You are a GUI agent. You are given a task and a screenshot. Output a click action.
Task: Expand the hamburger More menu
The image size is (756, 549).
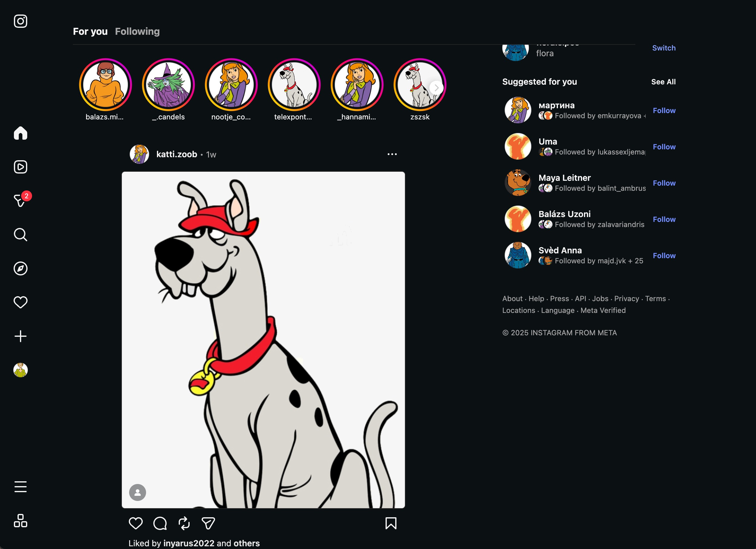[20, 486]
